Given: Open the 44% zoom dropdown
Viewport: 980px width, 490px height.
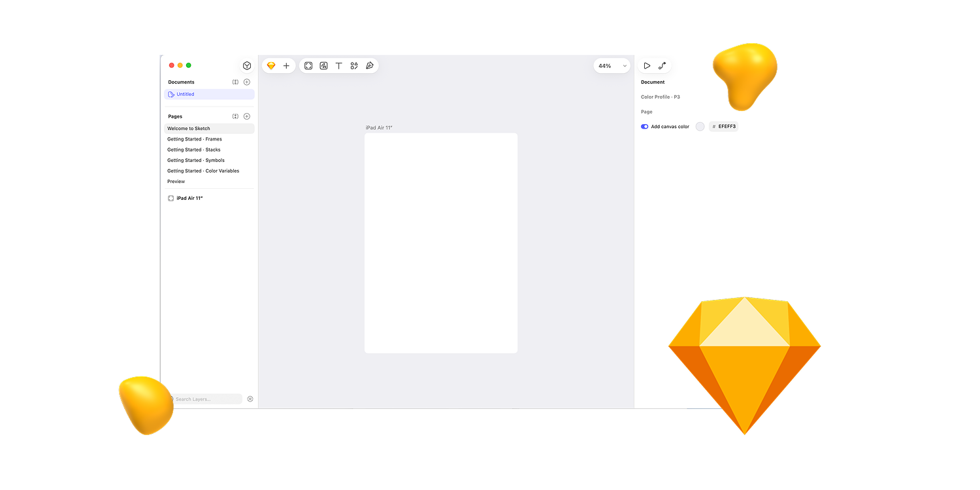Looking at the screenshot, I should (612, 66).
